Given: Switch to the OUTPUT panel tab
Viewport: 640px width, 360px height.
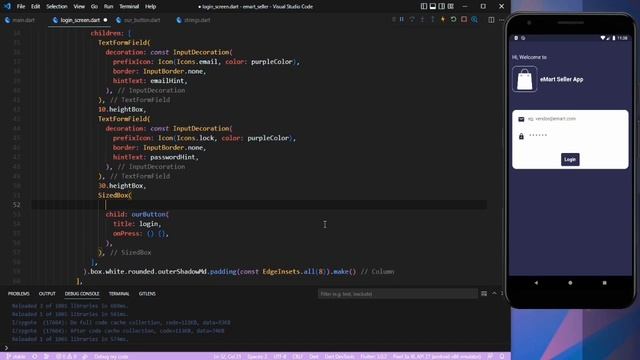Looking at the screenshot, I should coord(47,293).
